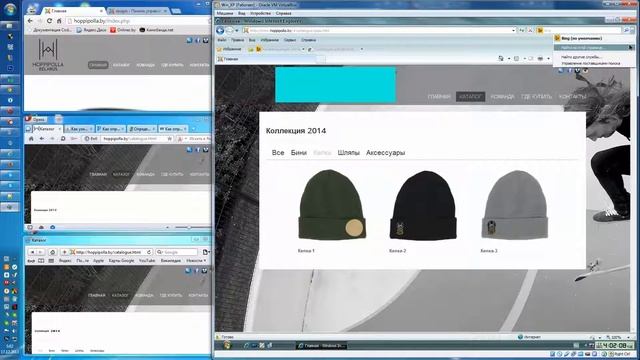Open the Apple bookmark in Safari

(98, 260)
